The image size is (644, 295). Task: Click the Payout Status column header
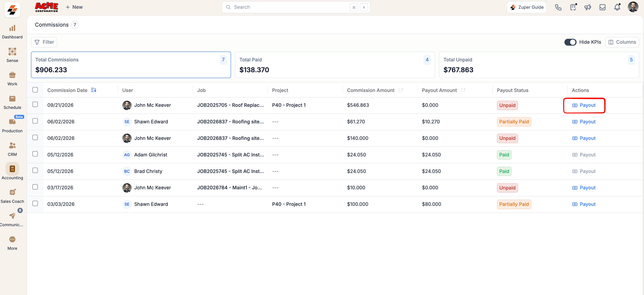coord(513,90)
